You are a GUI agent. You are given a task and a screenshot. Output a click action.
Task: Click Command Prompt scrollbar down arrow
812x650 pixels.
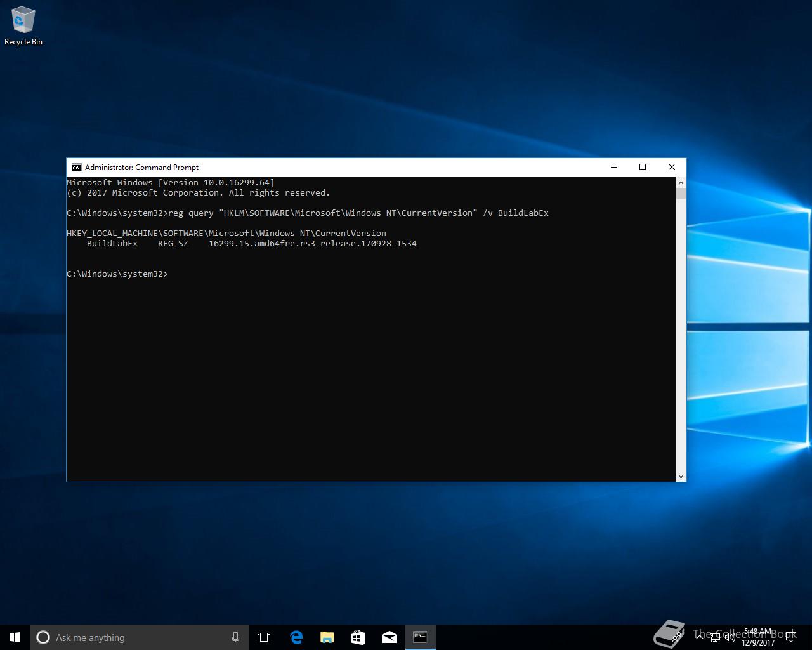pos(681,476)
